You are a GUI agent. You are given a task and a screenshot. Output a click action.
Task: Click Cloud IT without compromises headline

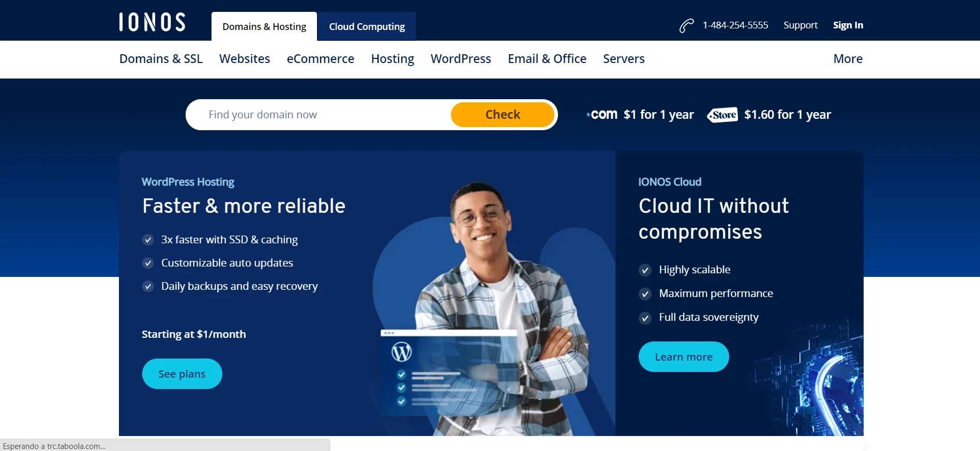coord(714,219)
